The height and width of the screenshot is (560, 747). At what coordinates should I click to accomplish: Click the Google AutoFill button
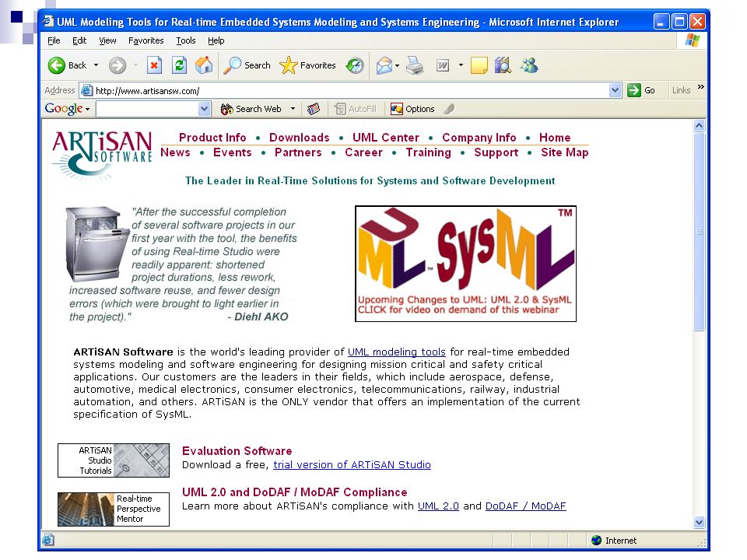coord(356,109)
